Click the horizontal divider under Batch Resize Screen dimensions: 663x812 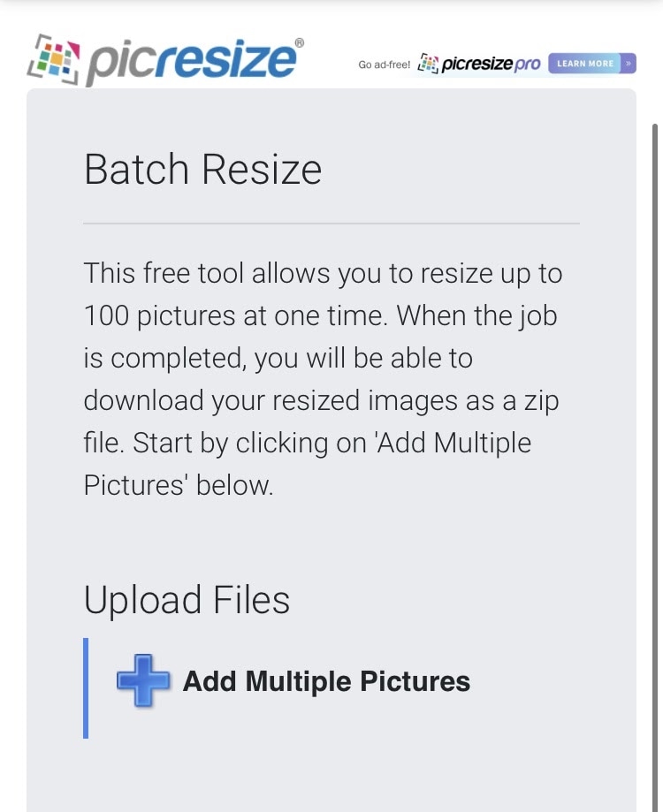click(x=331, y=224)
